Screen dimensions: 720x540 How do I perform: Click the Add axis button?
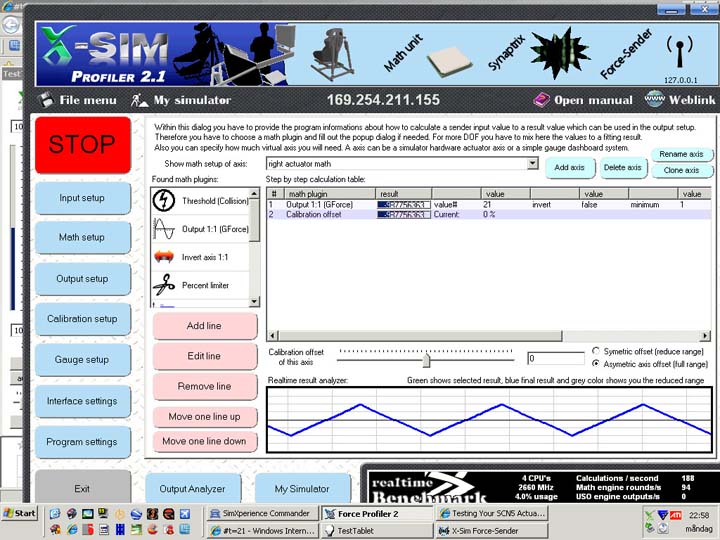pos(569,168)
